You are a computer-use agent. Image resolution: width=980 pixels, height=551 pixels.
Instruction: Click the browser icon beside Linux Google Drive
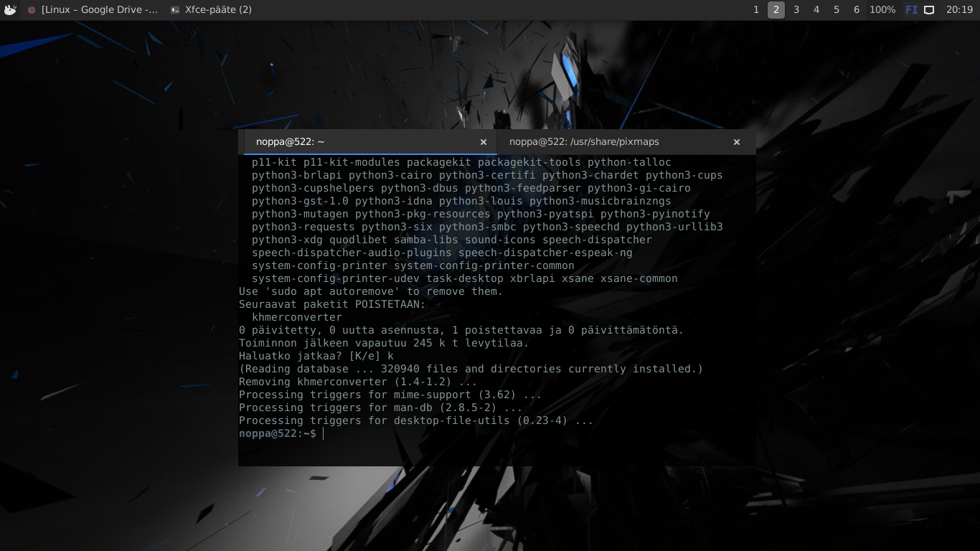pyautogui.click(x=32, y=10)
